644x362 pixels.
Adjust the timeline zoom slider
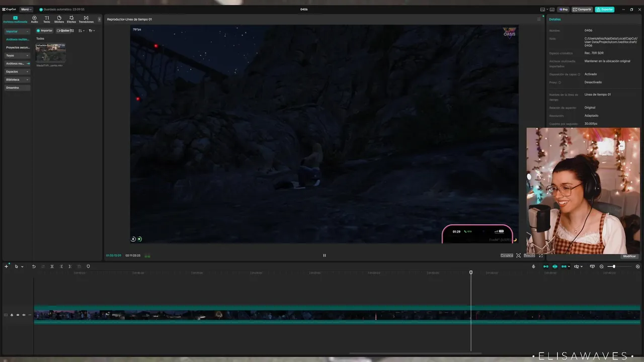613,266
